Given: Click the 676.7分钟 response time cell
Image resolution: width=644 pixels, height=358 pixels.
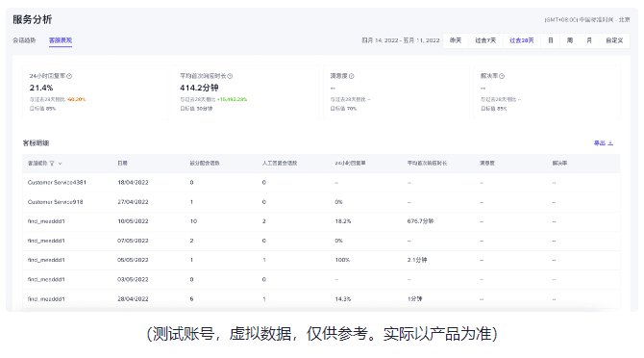Looking at the screenshot, I should click(x=421, y=221).
